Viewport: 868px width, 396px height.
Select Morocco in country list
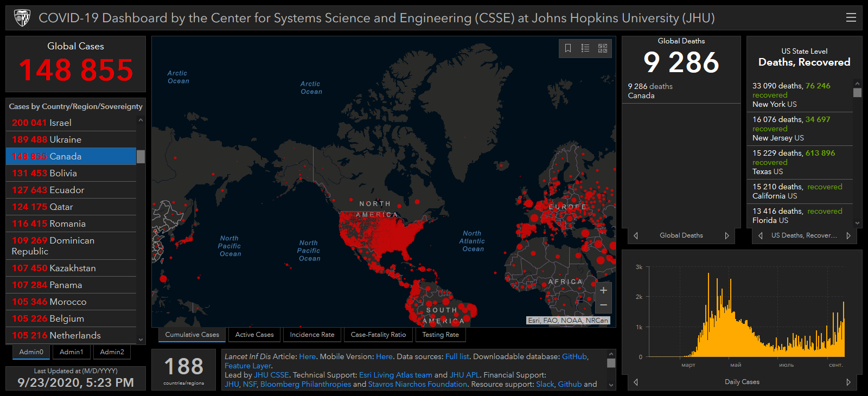coord(71,302)
